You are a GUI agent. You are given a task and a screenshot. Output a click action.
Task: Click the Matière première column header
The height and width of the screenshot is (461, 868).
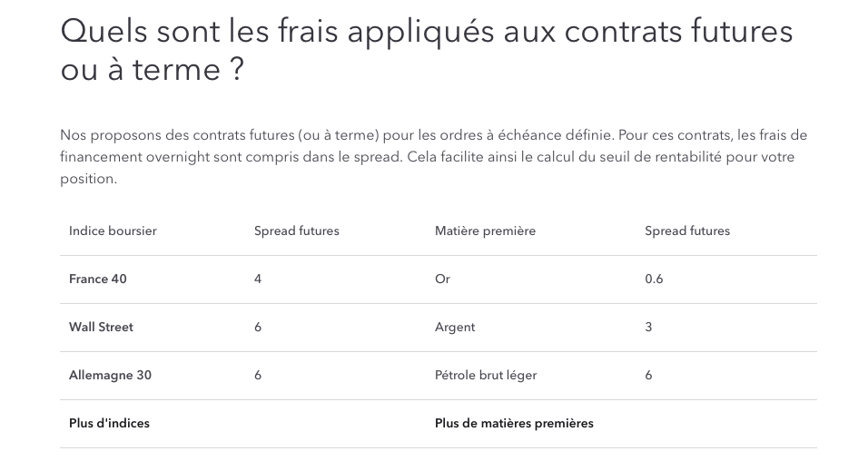click(485, 231)
